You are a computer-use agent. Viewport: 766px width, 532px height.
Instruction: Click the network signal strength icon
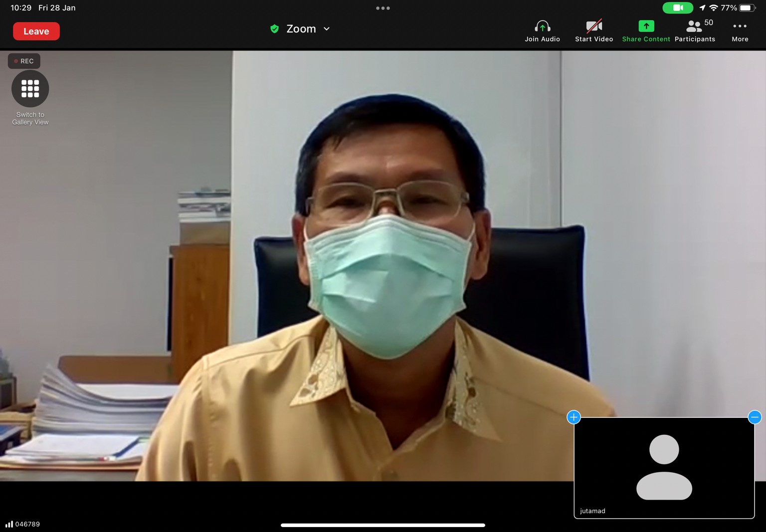[9, 524]
